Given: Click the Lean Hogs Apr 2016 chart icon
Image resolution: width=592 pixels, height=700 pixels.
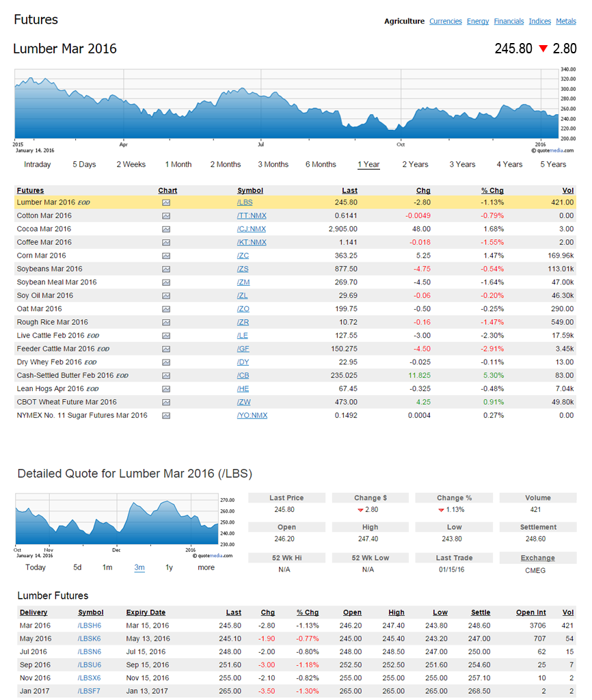Looking at the screenshot, I should click(x=166, y=389).
